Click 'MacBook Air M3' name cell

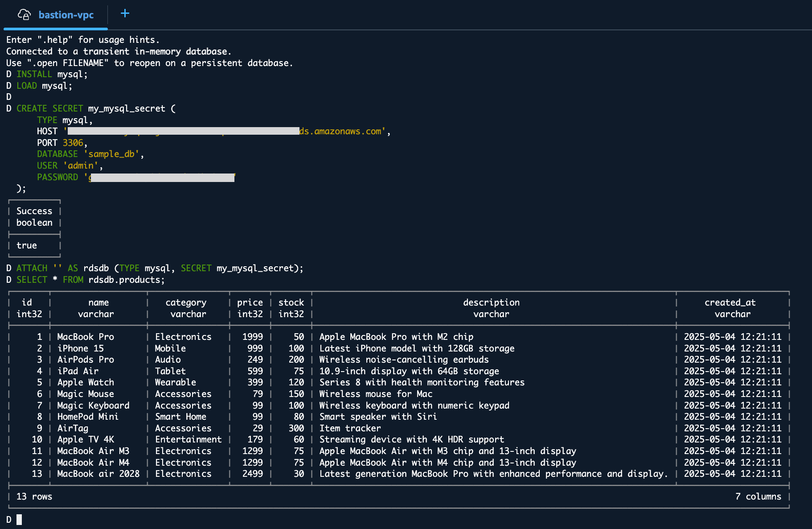point(93,451)
